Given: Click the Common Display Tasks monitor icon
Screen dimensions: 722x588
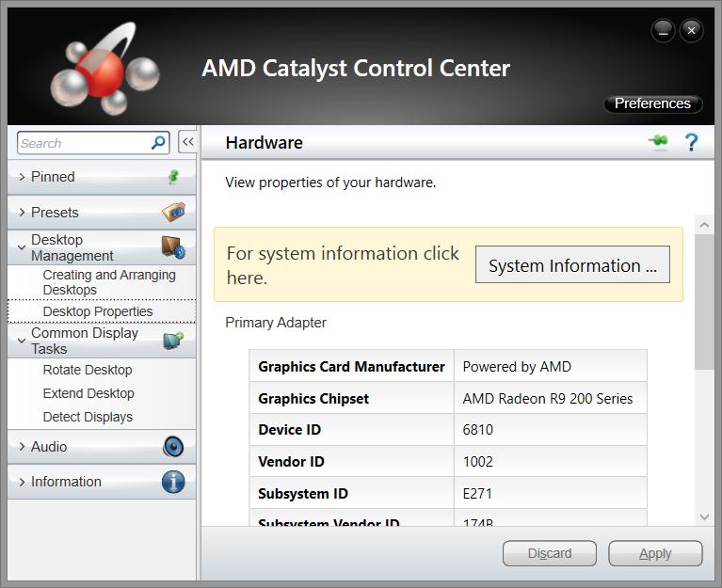Looking at the screenshot, I should click(x=173, y=341).
